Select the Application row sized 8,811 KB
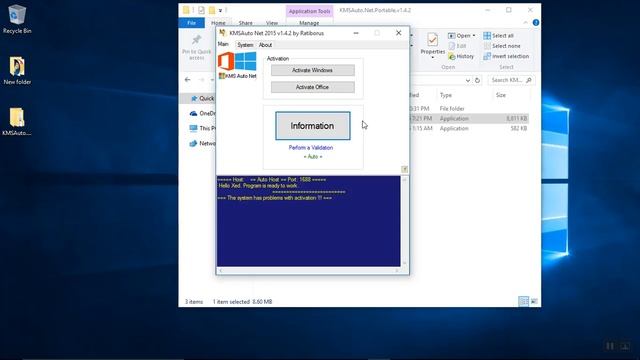 tap(469, 118)
